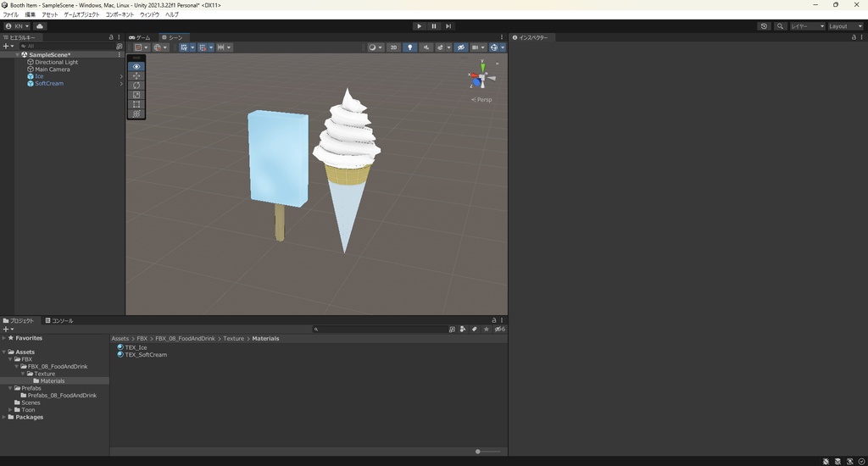Select the Move tool in Scene tools overlay
Image resolution: width=868 pixels, height=466 pixels.
tap(136, 75)
